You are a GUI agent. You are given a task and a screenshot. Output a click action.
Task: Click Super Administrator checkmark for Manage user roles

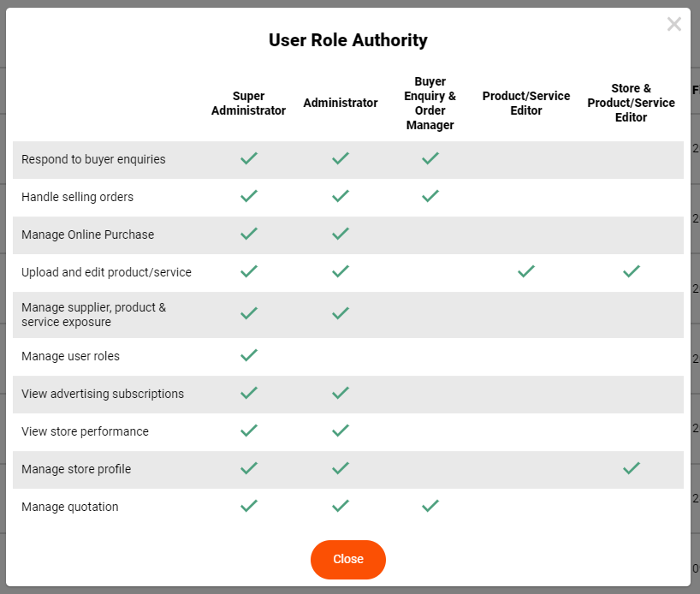249,355
